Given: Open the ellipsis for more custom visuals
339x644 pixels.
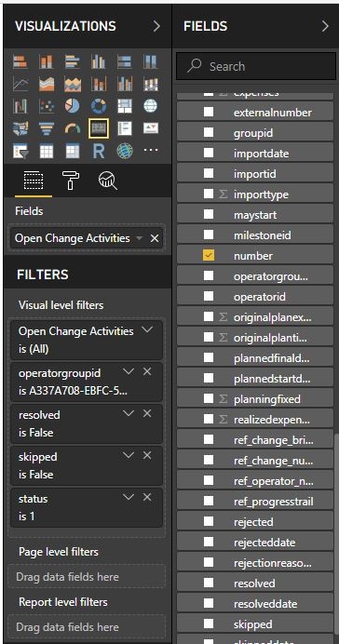Looking at the screenshot, I should 150,150.
